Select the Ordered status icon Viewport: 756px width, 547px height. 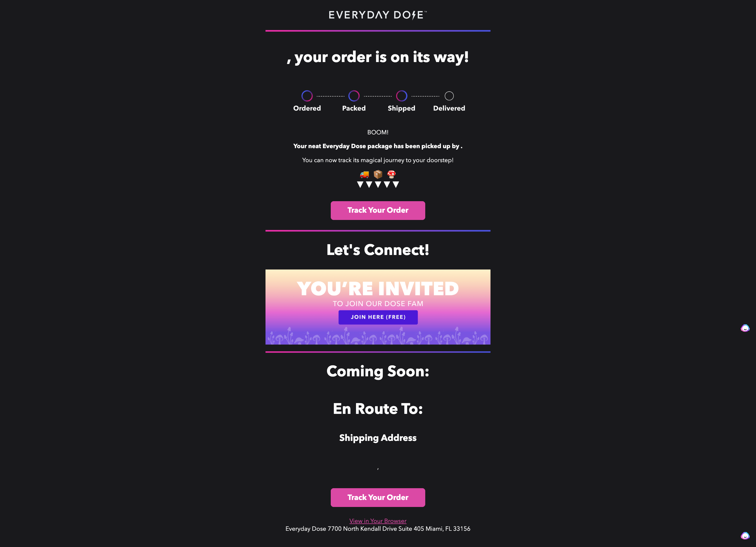(x=306, y=96)
